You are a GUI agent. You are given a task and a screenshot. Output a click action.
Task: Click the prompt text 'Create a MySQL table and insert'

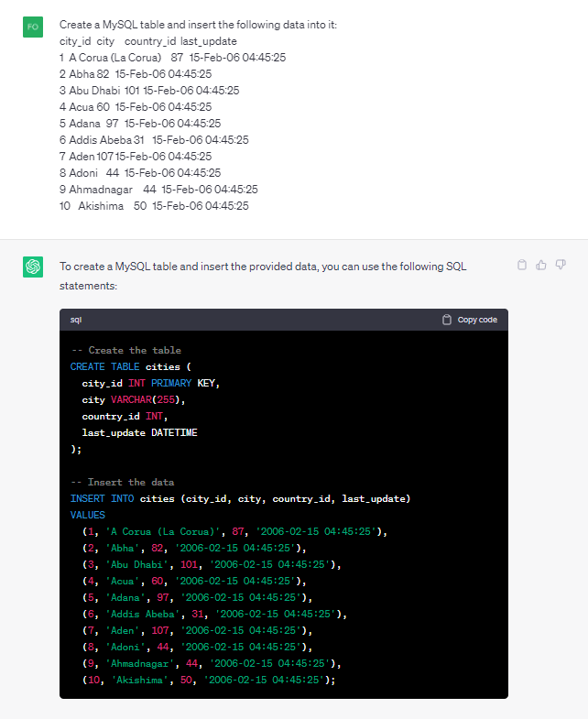pyautogui.click(x=198, y=25)
